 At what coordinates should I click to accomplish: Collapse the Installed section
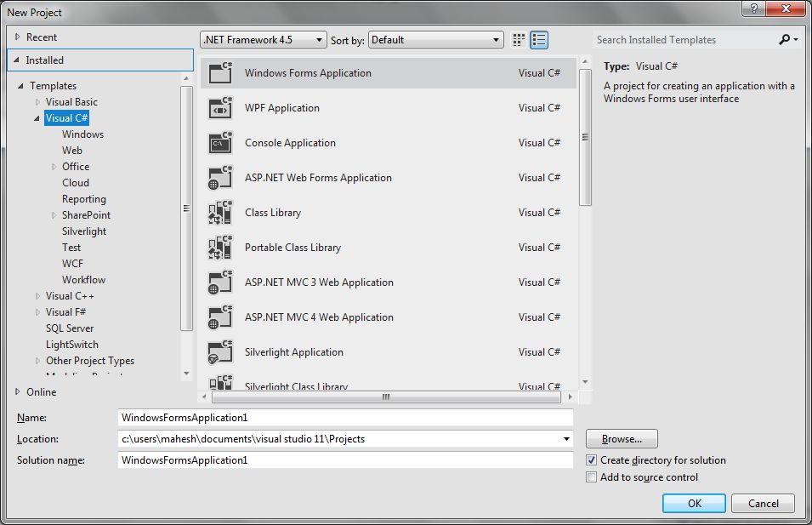16,60
